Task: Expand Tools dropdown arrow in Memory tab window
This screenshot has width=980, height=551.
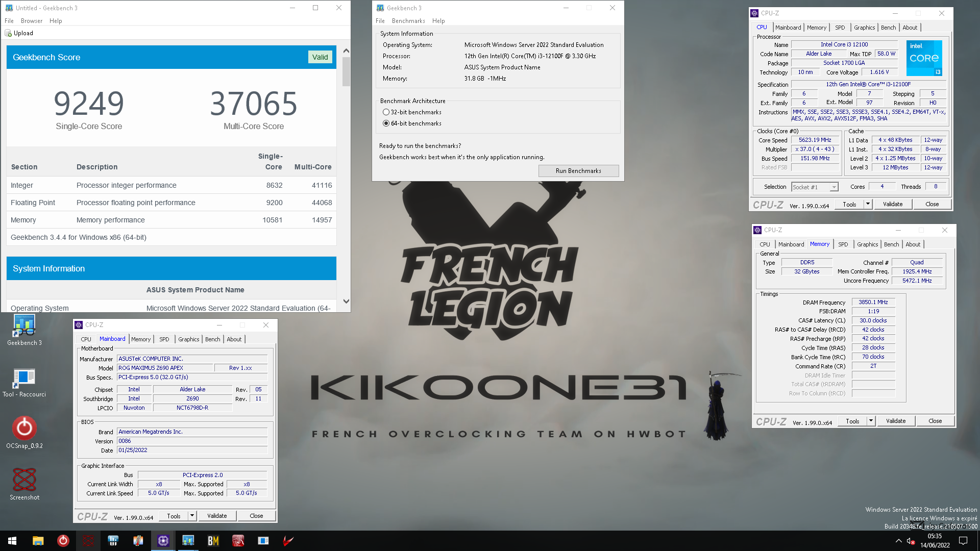Action: (871, 421)
